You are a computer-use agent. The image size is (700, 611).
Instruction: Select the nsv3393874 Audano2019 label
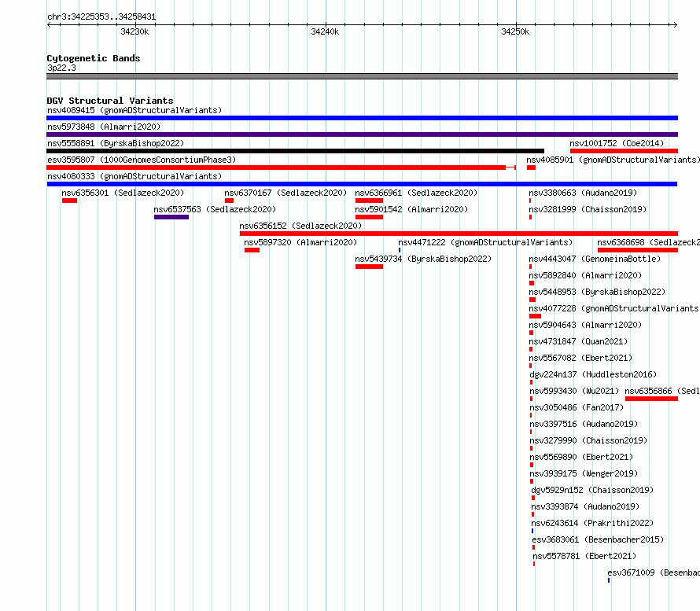point(585,506)
